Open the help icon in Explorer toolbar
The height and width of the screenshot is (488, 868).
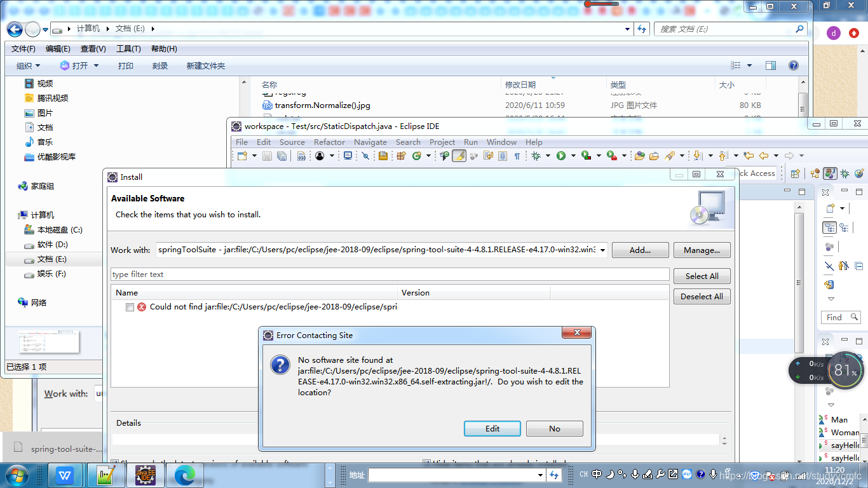click(793, 65)
